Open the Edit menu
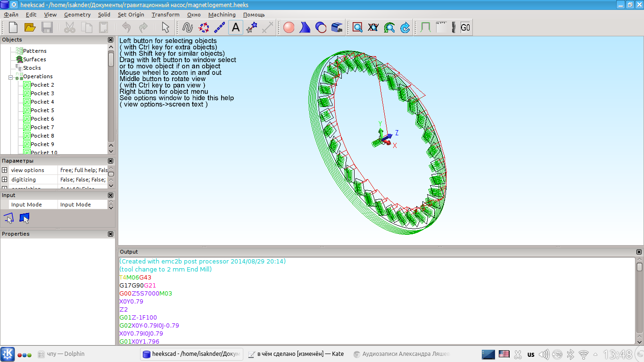644x362 pixels. (x=31, y=15)
